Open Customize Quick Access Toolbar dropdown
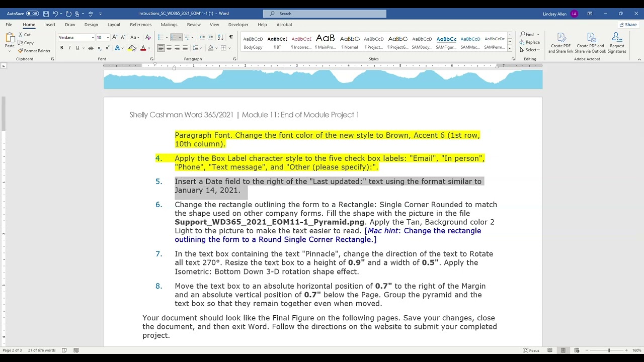Viewport: 644px width, 362px height. click(100, 14)
